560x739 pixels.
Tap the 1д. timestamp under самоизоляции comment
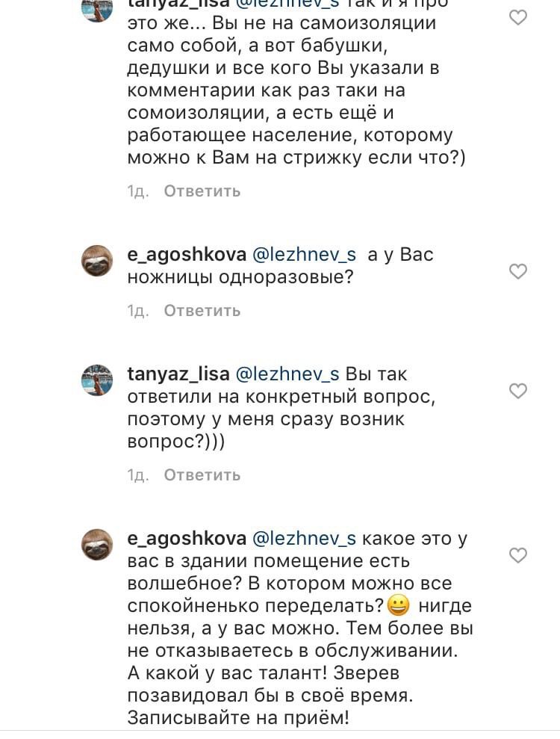pyautogui.click(x=138, y=191)
